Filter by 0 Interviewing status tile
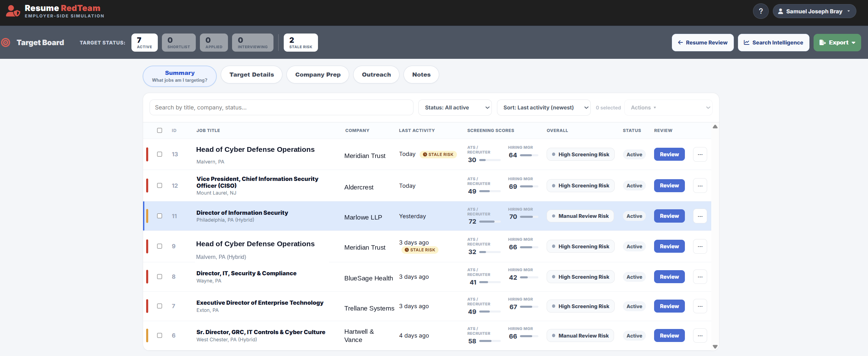 [253, 43]
